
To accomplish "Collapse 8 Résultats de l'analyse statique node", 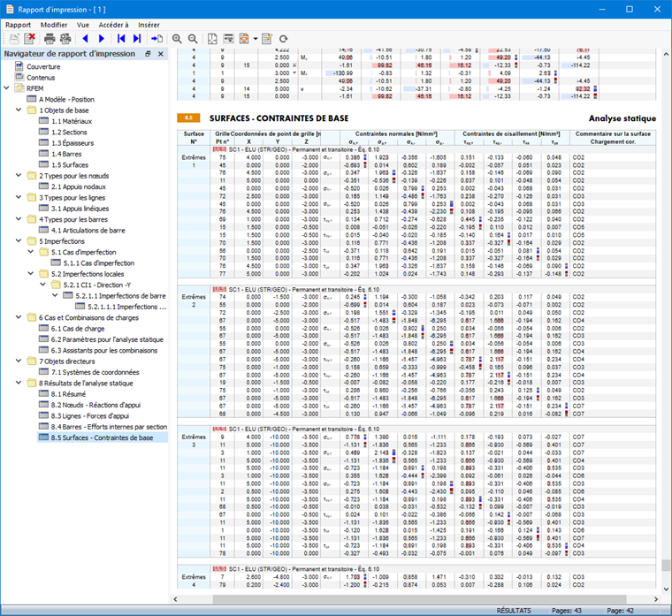I will pyautogui.click(x=19, y=383).
